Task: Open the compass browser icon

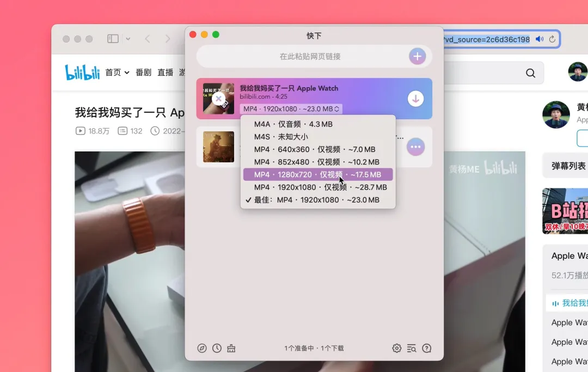Action: 202,348
